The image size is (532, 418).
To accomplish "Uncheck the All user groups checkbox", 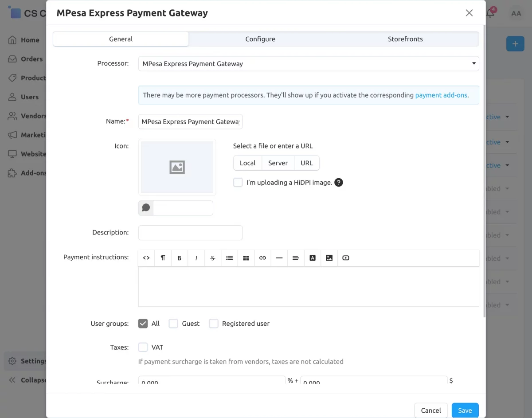I will [x=143, y=324].
